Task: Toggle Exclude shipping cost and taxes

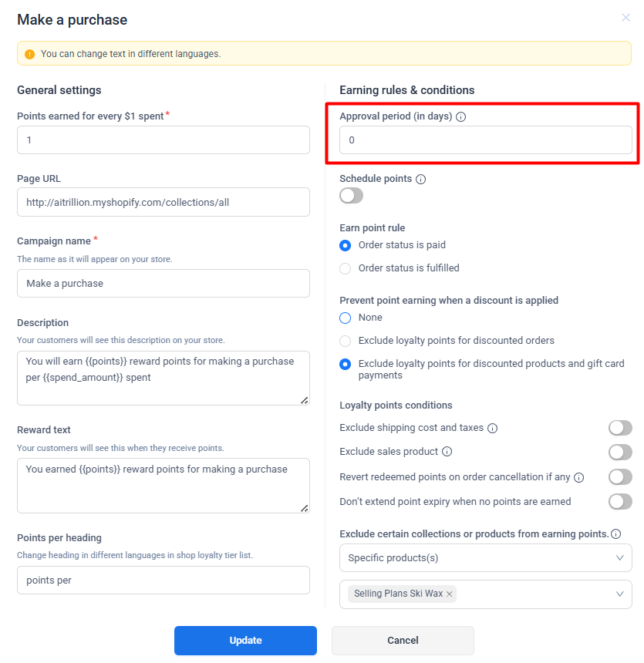Action: tap(619, 428)
